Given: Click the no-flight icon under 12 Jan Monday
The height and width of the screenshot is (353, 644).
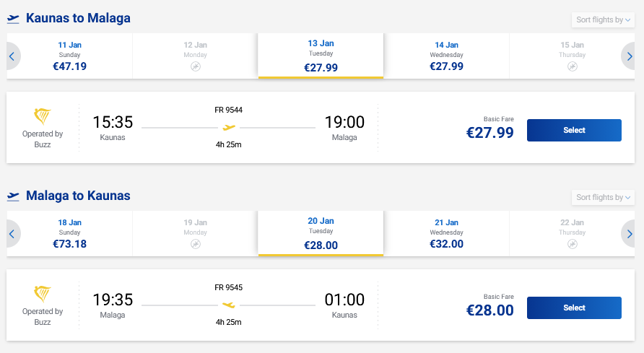Looking at the screenshot, I should point(195,66).
